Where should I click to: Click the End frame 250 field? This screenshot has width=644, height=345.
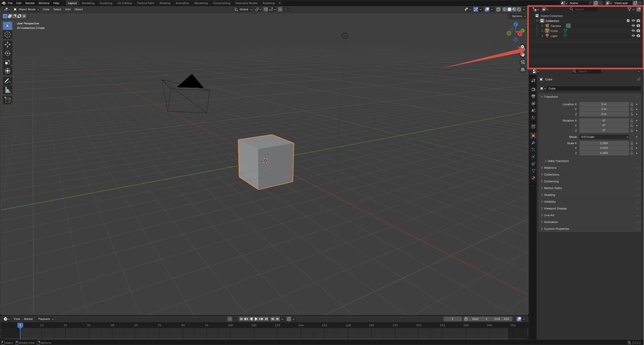[x=501, y=319]
